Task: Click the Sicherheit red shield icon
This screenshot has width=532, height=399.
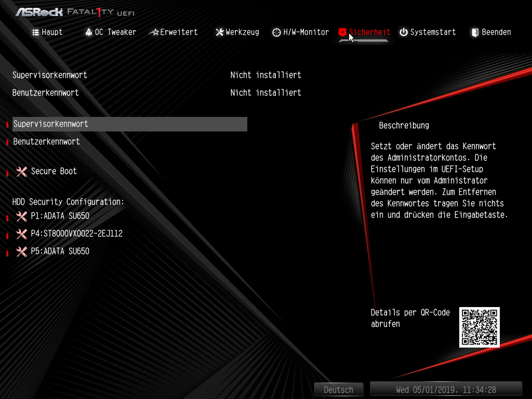Action: [x=342, y=32]
